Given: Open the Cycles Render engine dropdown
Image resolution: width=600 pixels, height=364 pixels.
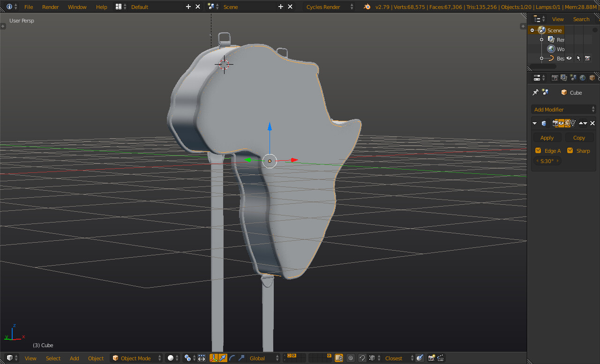Looking at the screenshot, I should pyautogui.click(x=330, y=7).
